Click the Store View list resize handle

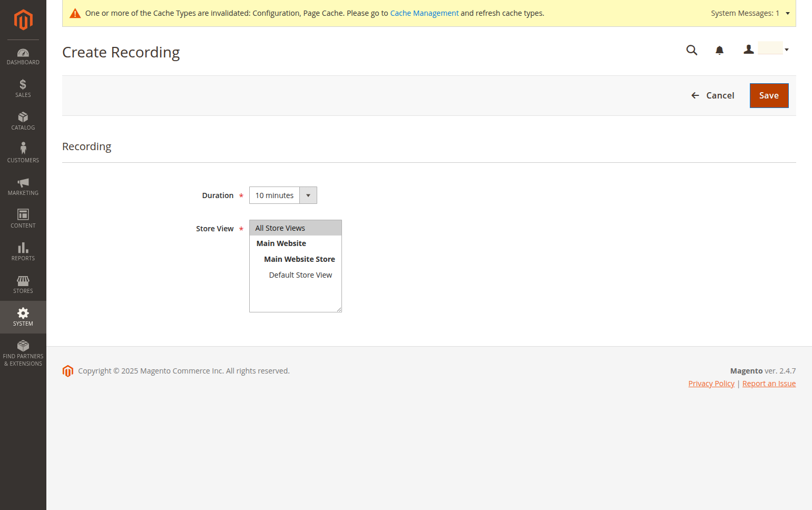338,309
